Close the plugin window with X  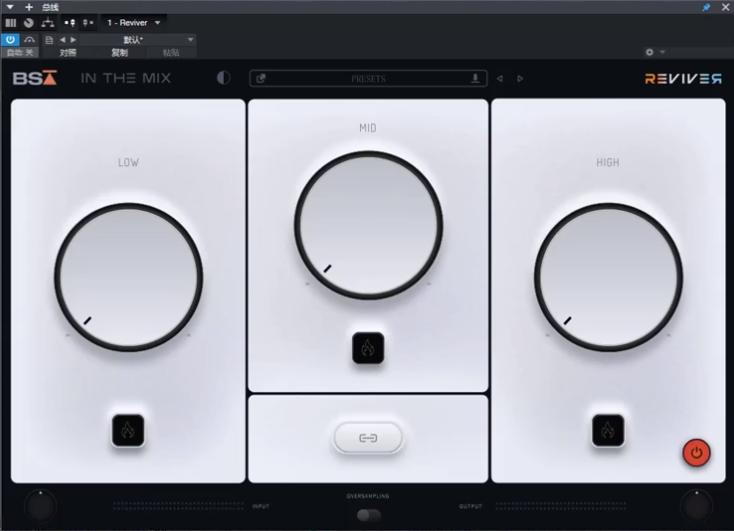point(725,7)
